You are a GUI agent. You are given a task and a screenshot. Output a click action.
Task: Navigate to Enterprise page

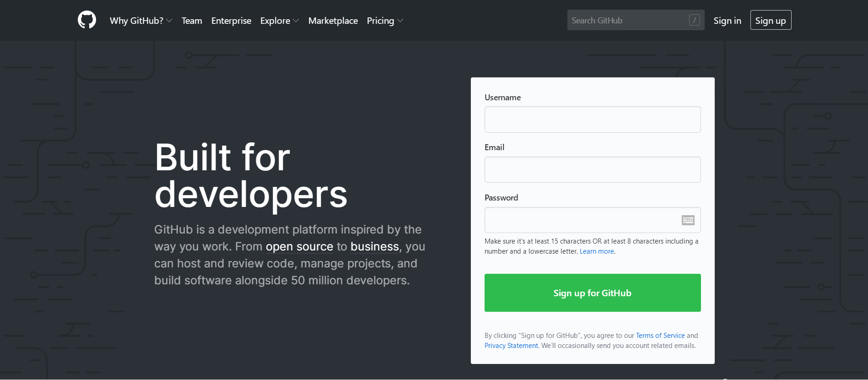(231, 21)
